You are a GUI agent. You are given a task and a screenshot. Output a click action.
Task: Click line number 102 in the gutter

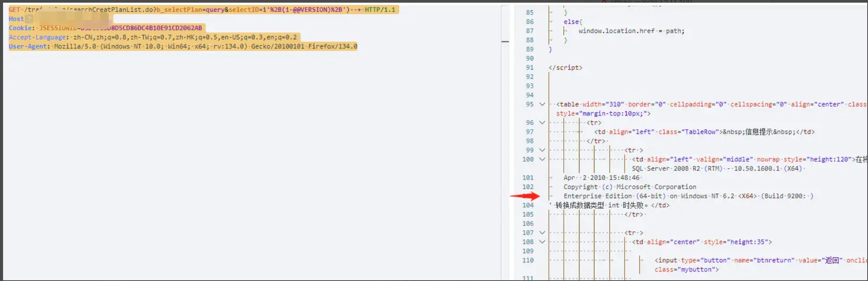tap(528, 187)
